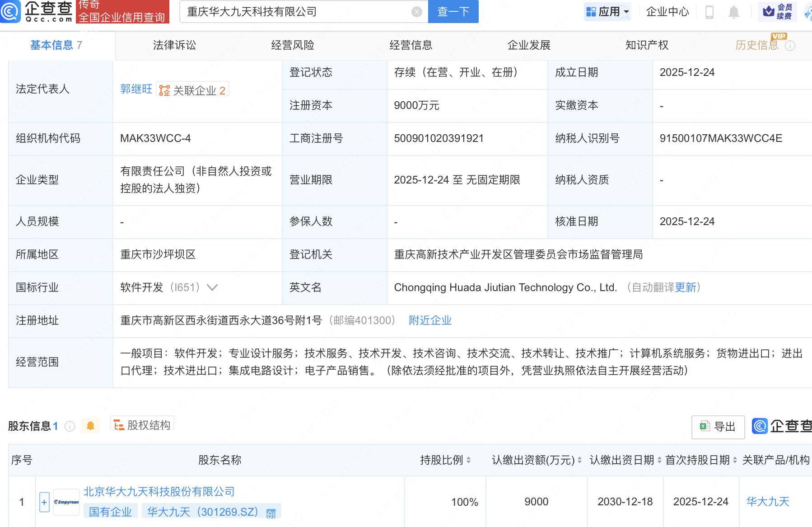Image resolution: width=812 pixels, height=527 pixels.
Task: Expand the 应用 dropdown menu
Action: click(x=608, y=12)
